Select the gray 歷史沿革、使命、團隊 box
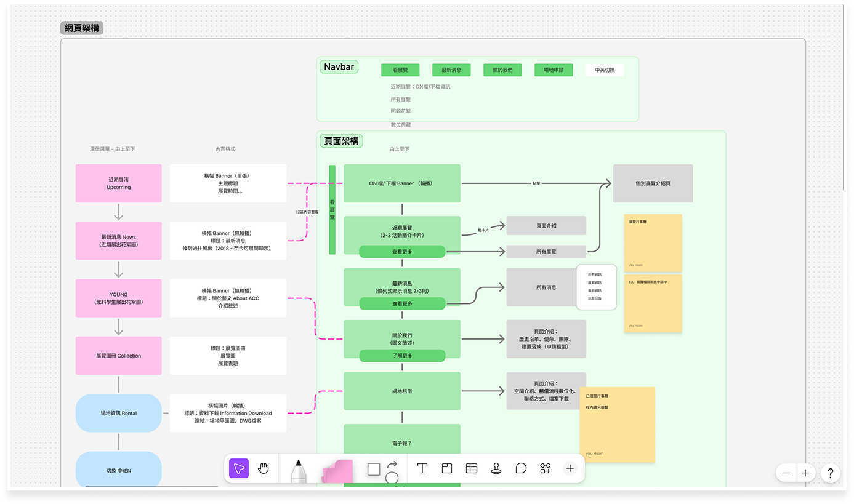 546,339
